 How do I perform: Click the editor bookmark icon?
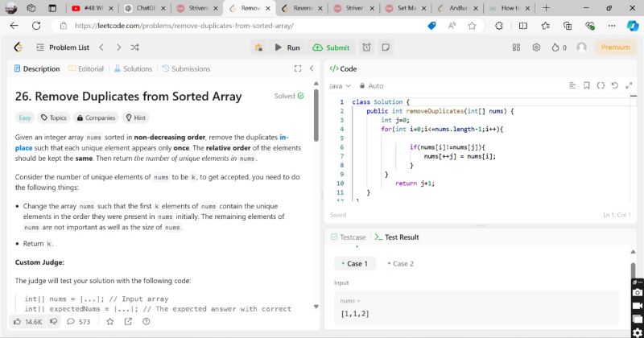(587, 85)
